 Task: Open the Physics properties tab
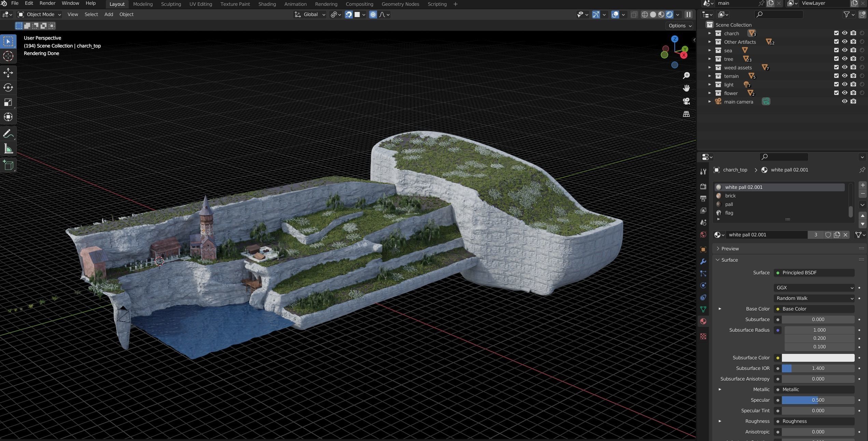click(x=703, y=286)
